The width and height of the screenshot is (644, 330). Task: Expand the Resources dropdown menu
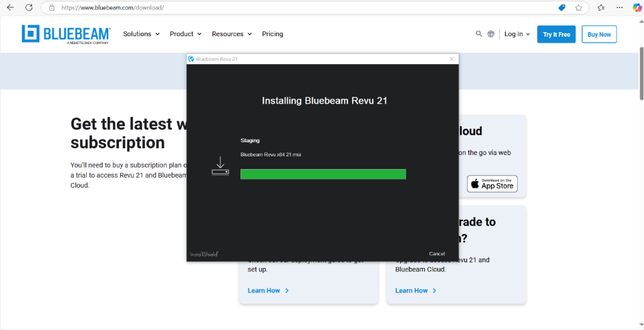click(231, 34)
